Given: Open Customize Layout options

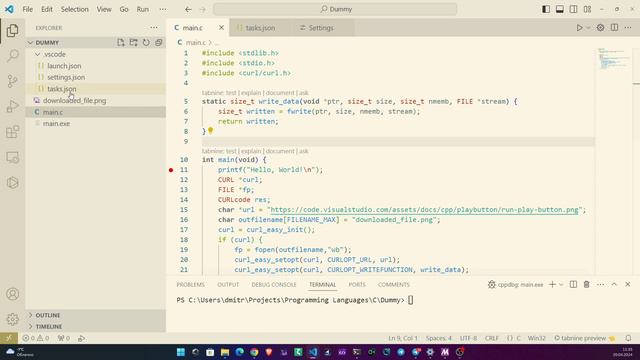Looking at the screenshot, I should (587, 9).
